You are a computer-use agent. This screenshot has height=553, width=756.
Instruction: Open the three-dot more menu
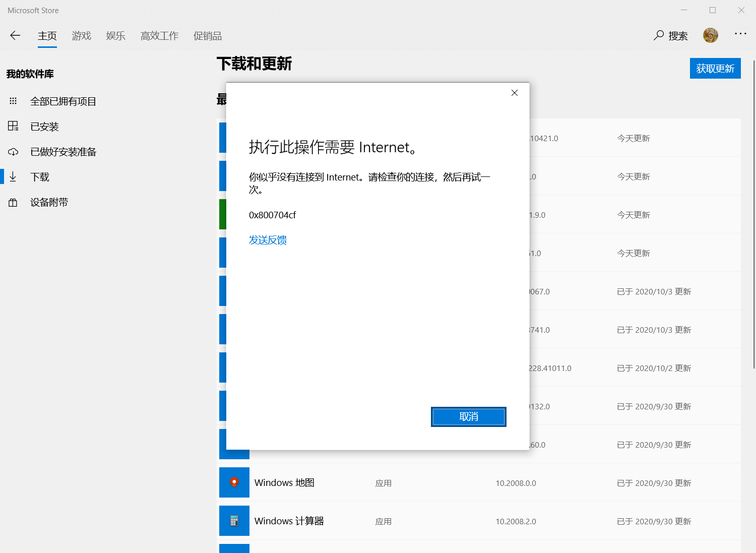(x=740, y=34)
